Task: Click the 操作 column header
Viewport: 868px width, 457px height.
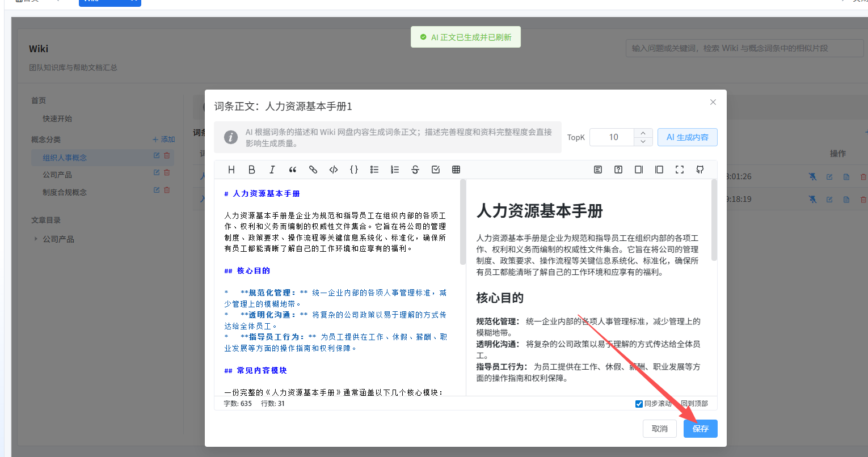Action: 838,154
